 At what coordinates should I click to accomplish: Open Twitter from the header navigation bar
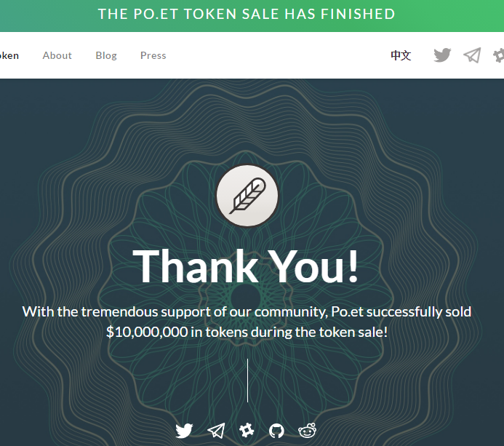(x=442, y=55)
